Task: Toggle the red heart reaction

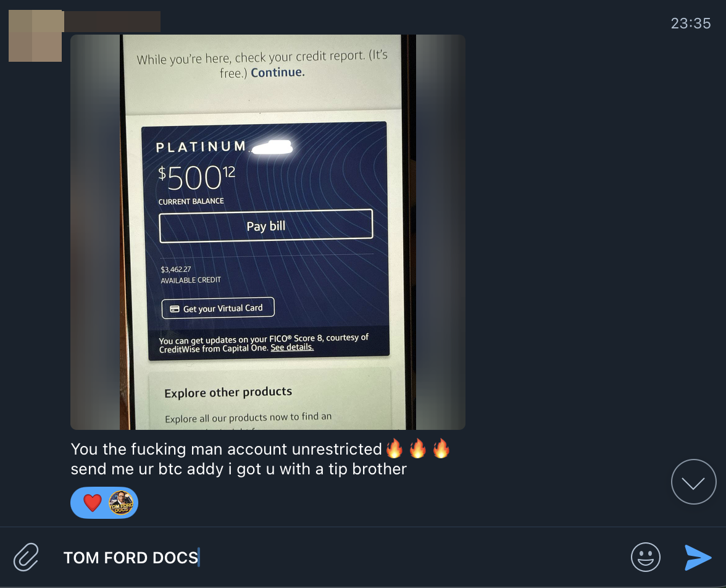Action: tap(92, 503)
